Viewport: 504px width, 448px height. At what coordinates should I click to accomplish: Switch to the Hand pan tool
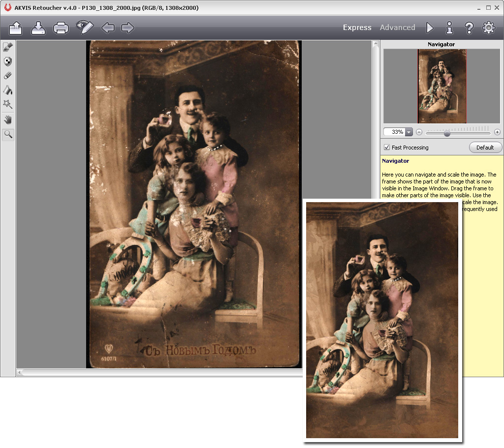(x=8, y=119)
